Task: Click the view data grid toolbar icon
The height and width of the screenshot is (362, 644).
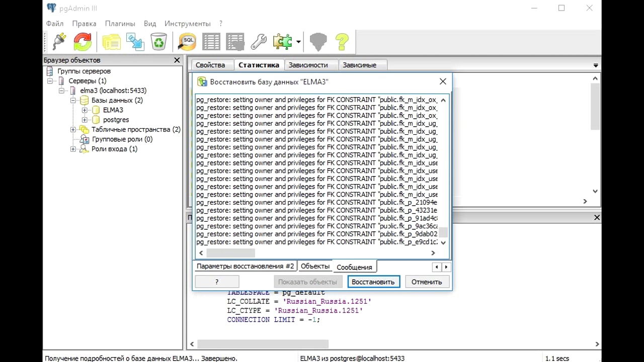Action: coord(211,42)
